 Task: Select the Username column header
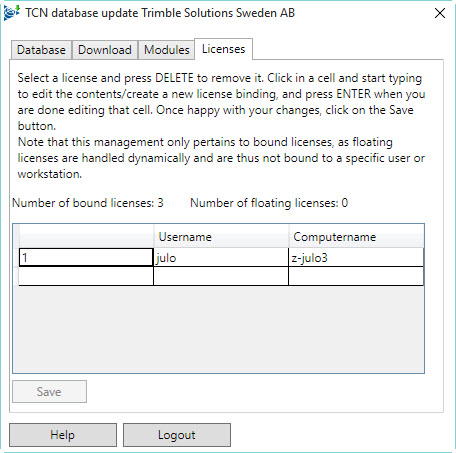(221, 237)
